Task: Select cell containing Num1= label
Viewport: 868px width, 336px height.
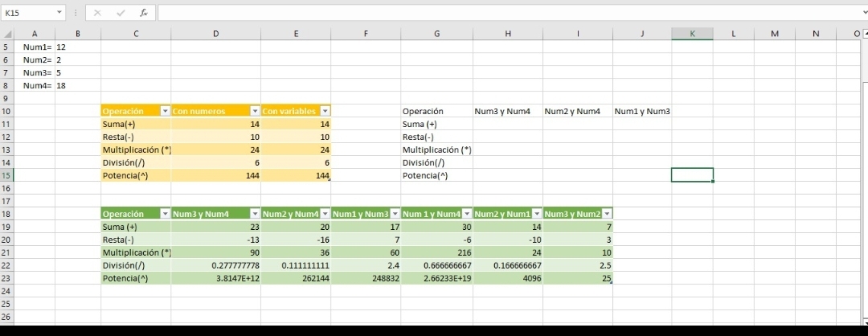Action: (36, 47)
